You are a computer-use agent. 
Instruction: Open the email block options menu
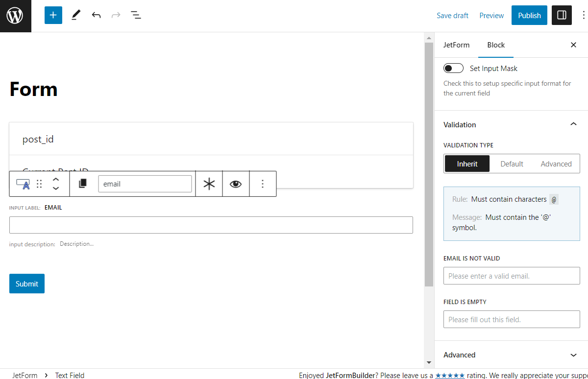click(x=263, y=183)
